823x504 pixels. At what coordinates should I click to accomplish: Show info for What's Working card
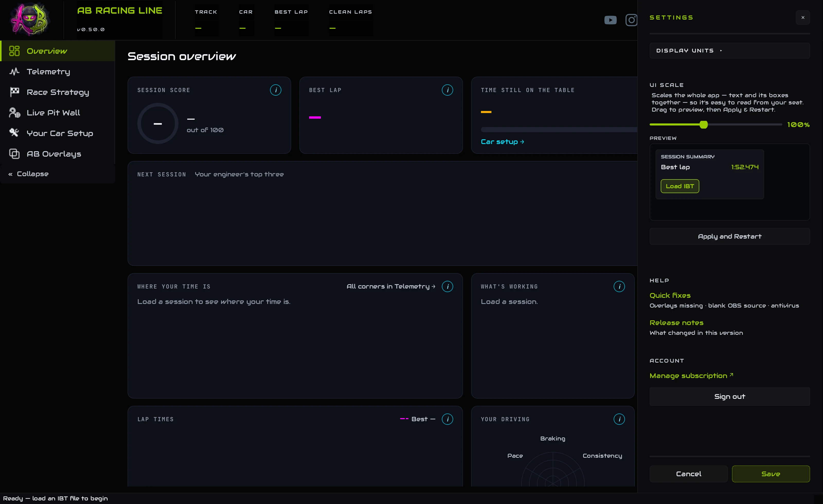coord(619,286)
